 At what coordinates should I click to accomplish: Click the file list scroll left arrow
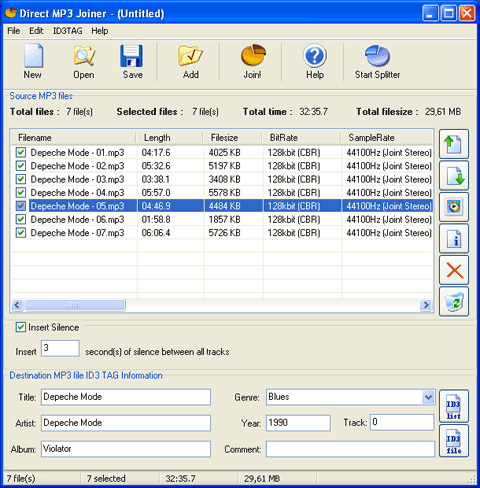17,305
